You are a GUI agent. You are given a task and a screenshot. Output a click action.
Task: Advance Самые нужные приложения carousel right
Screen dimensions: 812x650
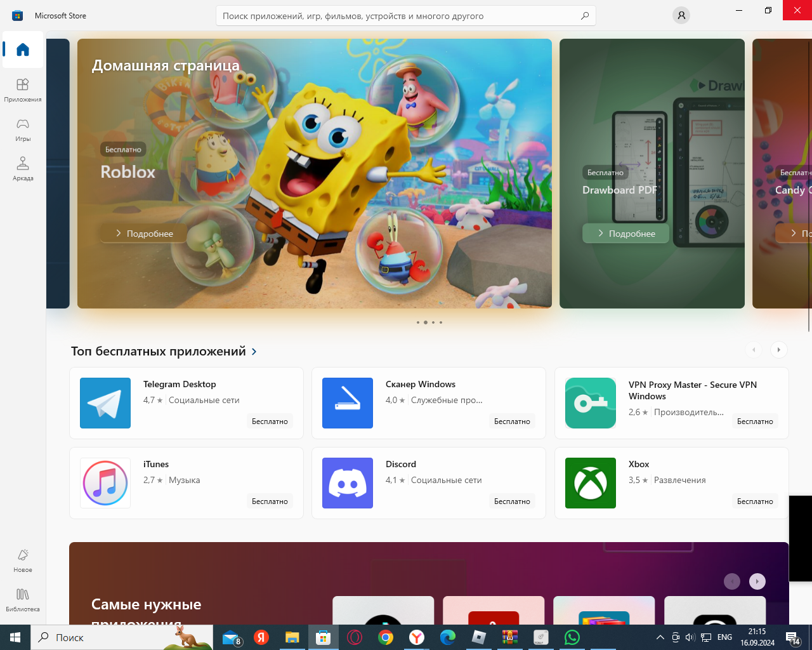(757, 581)
